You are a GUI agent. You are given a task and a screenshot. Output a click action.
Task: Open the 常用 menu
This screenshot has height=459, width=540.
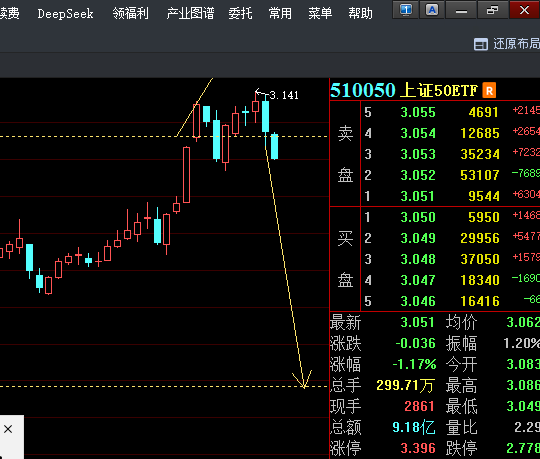[280, 14]
